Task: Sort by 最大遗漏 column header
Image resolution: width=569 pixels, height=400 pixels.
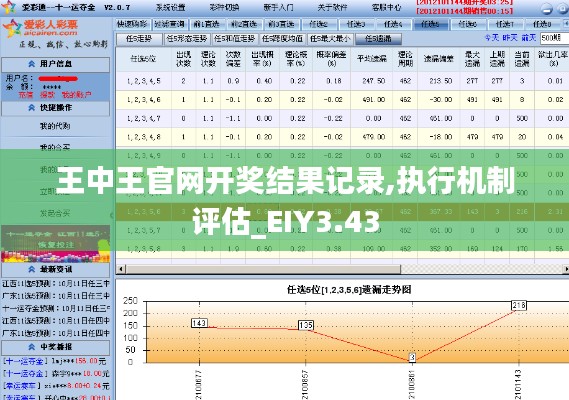Action: (472, 59)
